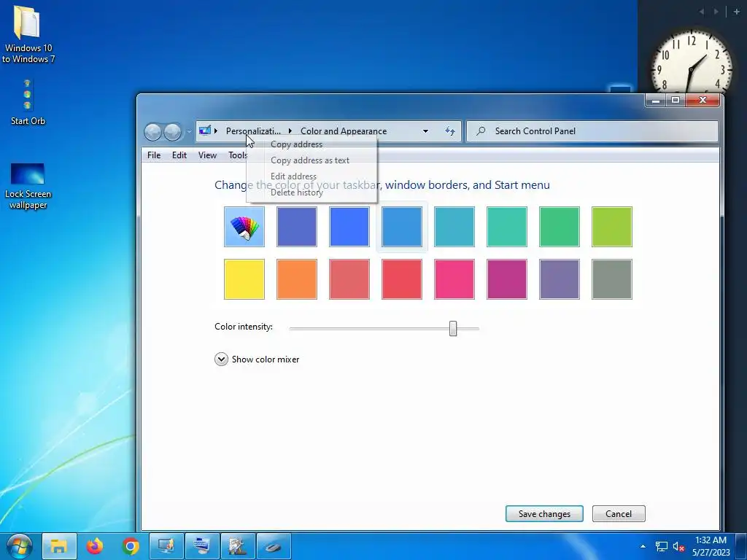Show hidden system tray icons
747x560 pixels.
[x=643, y=546]
